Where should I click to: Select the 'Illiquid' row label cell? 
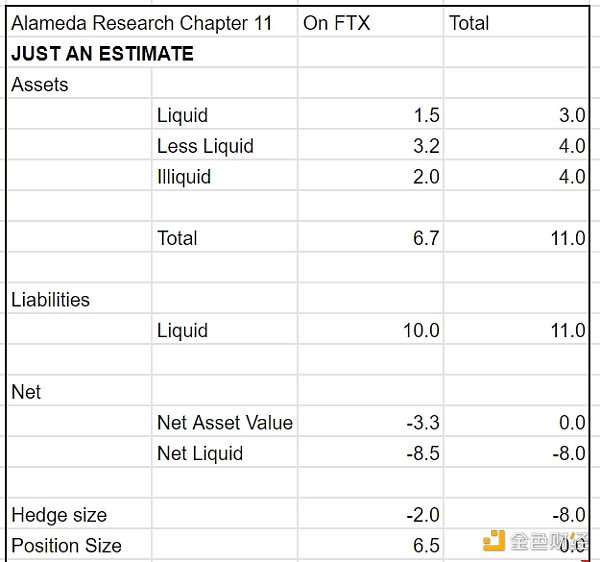point(184,177)
